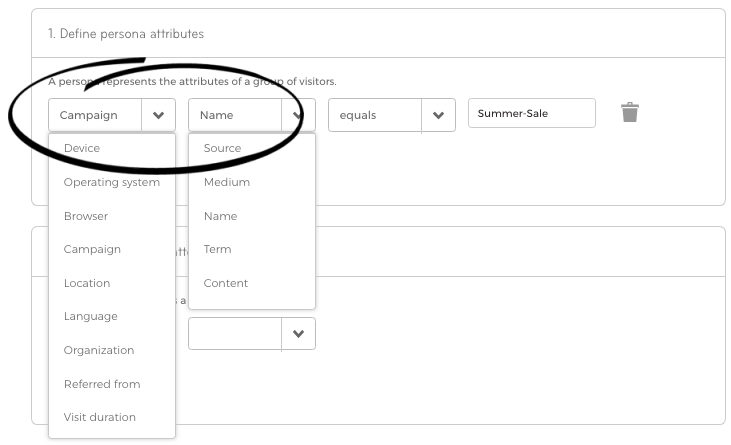Click the Name field dropdown box

coord(240,115)
